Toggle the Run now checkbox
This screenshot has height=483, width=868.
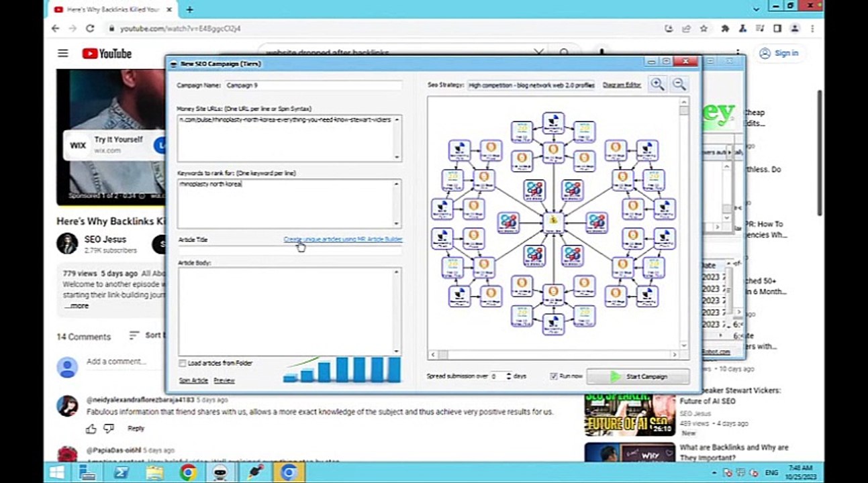pos(554,376)
